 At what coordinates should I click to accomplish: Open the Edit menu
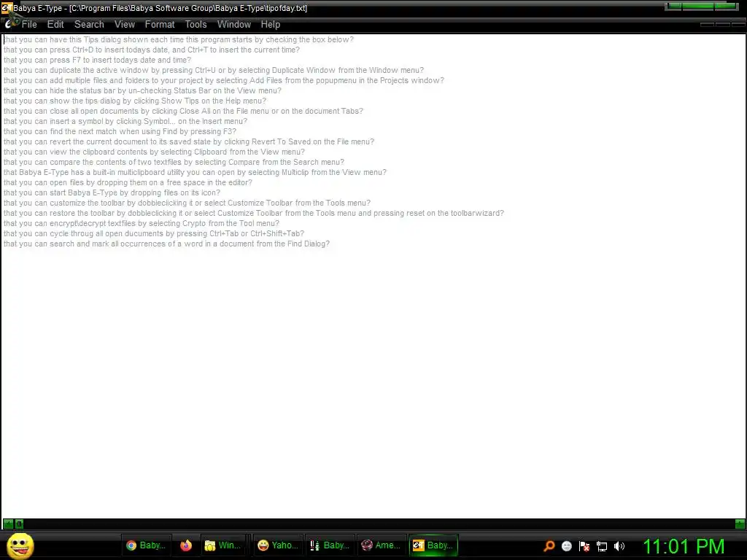55,24
